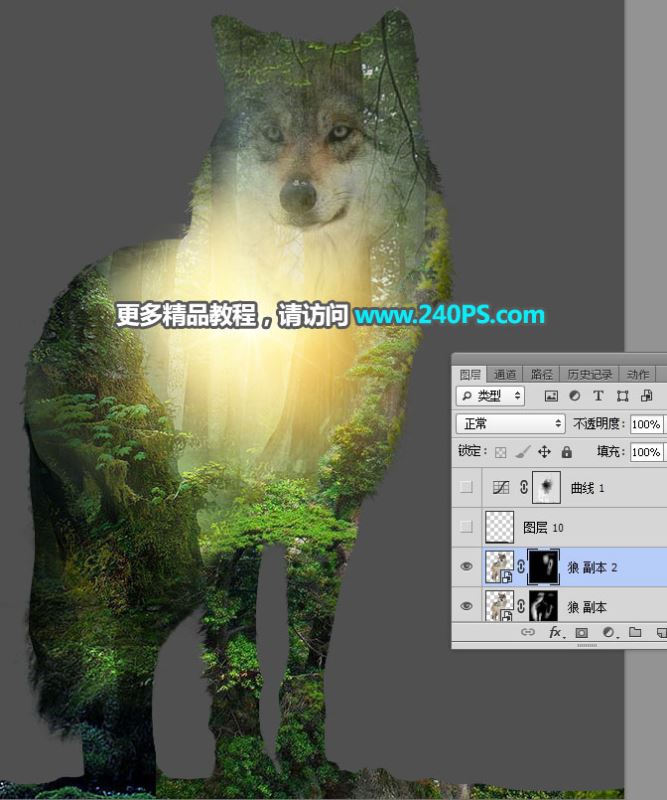
Task: Open the 历史记录 tab
Action: (x=587, y=373)
